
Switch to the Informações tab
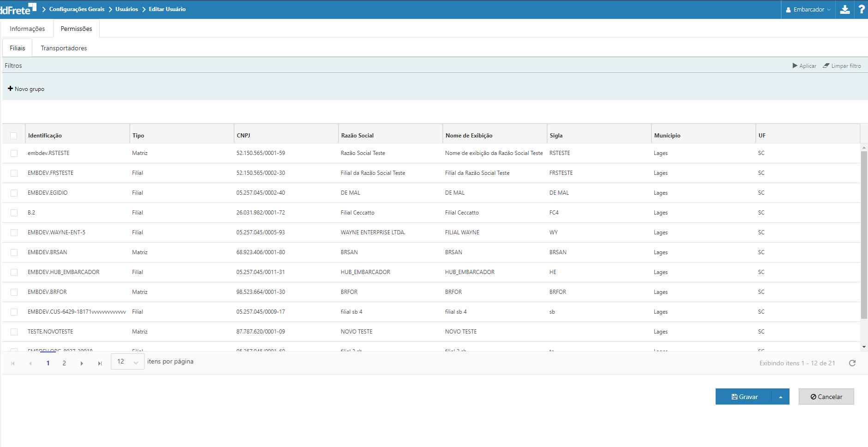(x=27, y=29)
